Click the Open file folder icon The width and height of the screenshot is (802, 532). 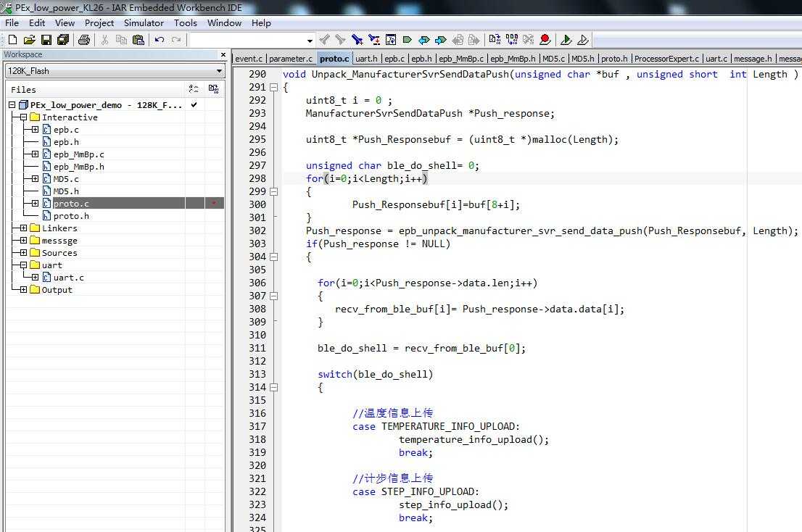(29, 39)
